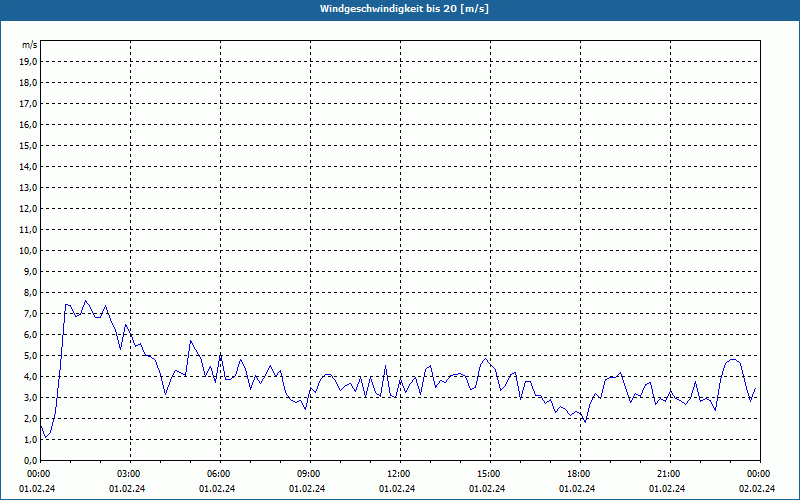Pick the y-axis tick label "14,0"

(28, 166)
